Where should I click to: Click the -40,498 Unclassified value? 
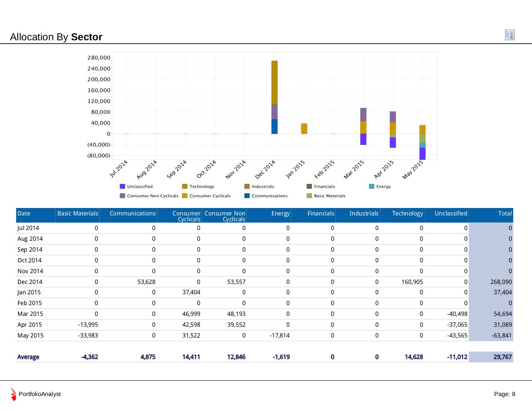coord(457,314)
